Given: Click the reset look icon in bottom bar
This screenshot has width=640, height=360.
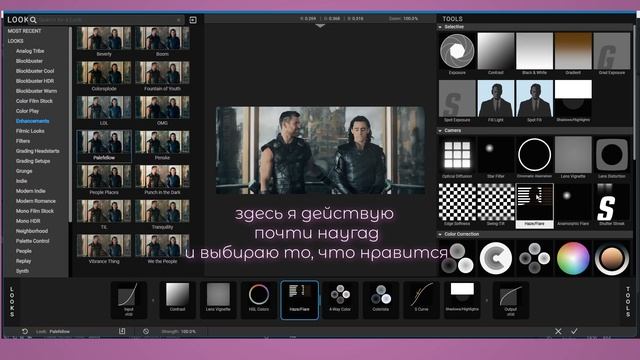Looking at the screenshot, I should pos(25,331).
